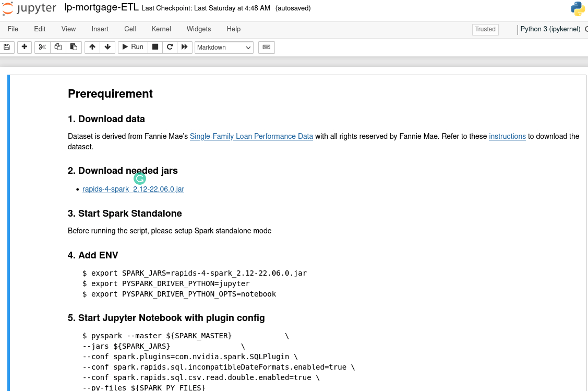Click the save and checkpoint icon

[x=7, y=47]
